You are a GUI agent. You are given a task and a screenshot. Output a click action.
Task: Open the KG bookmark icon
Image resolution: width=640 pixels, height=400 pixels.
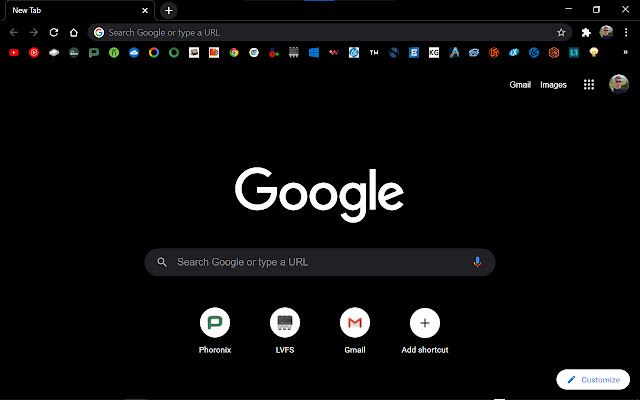(434, 53)
